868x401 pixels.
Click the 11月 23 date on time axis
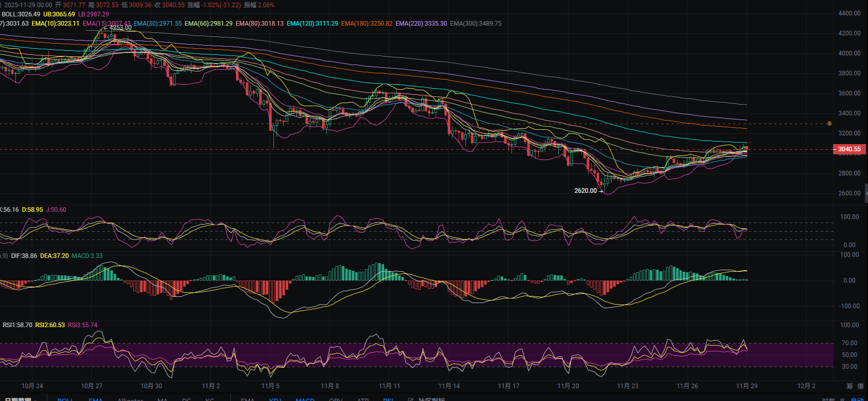tap(627, 386)
